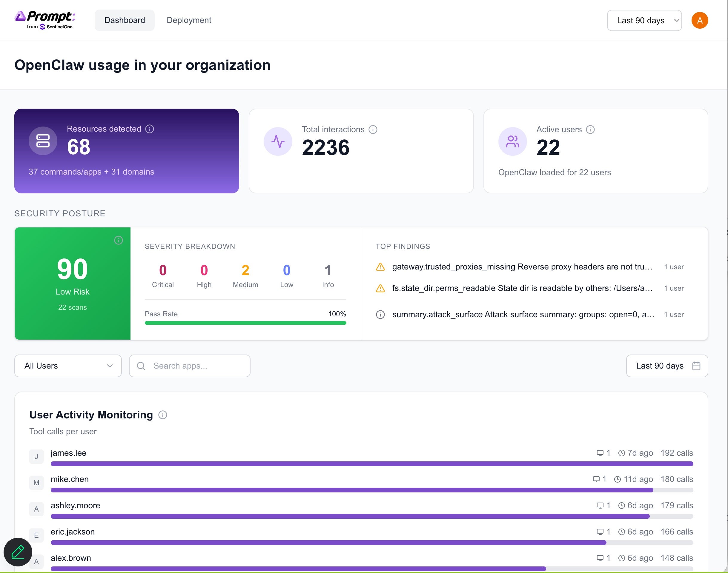Open the fs.state_dir.perms_readable finding
Image resolution: width=728 pixels, height=573 pixels.
(522, 288)
